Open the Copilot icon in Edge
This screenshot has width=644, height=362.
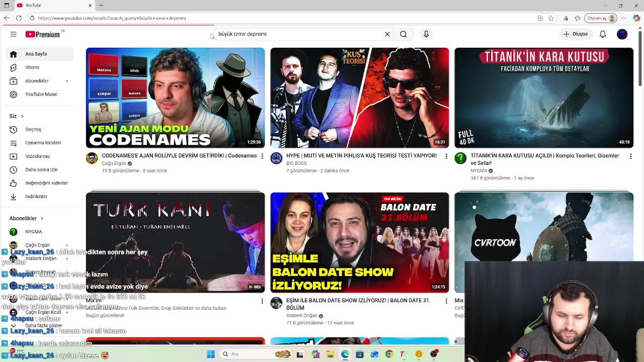tap(636, 18)
